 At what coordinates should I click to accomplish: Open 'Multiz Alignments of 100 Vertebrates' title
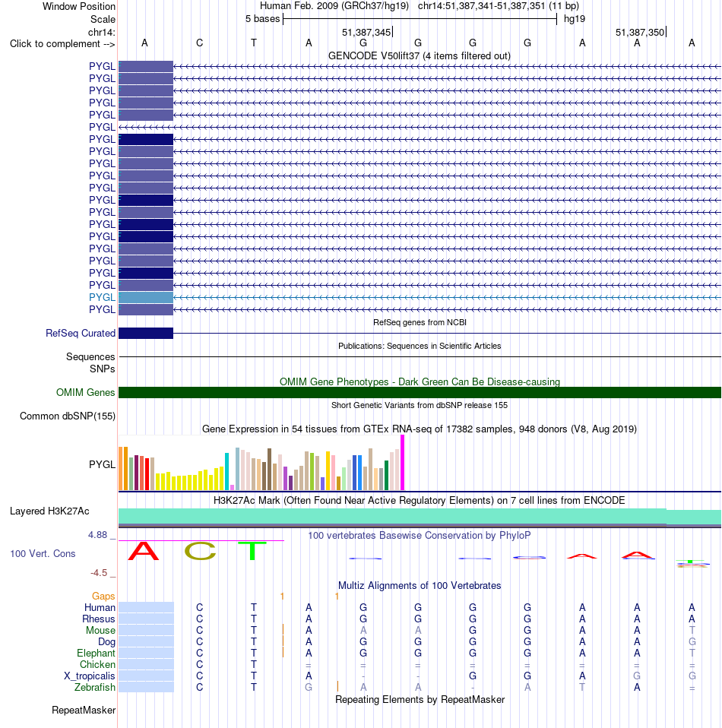(x=420, y=585)
